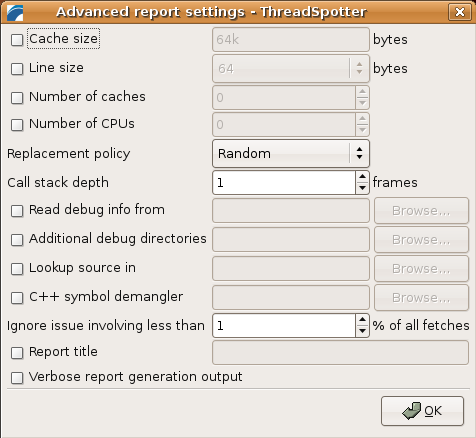Check Additional debug directories option
The width and height of the screenshot is (476, 438).
[17, 240]
